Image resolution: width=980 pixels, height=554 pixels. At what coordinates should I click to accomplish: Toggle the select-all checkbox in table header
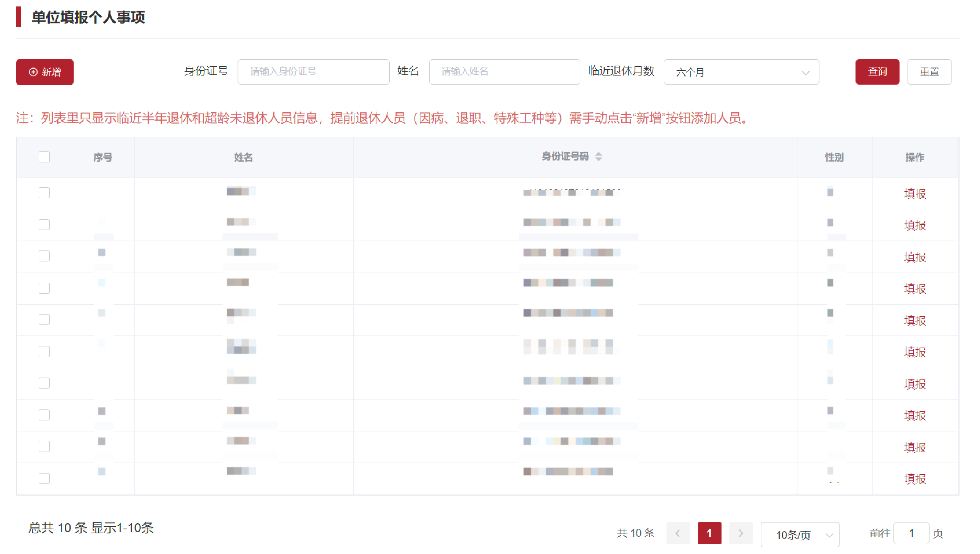tap(44, 156)
